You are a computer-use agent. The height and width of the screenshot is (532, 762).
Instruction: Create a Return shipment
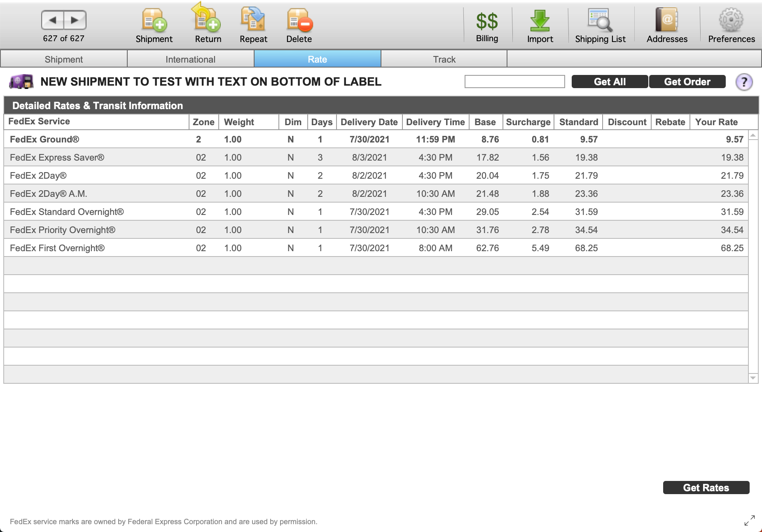(x=208, y=23)
